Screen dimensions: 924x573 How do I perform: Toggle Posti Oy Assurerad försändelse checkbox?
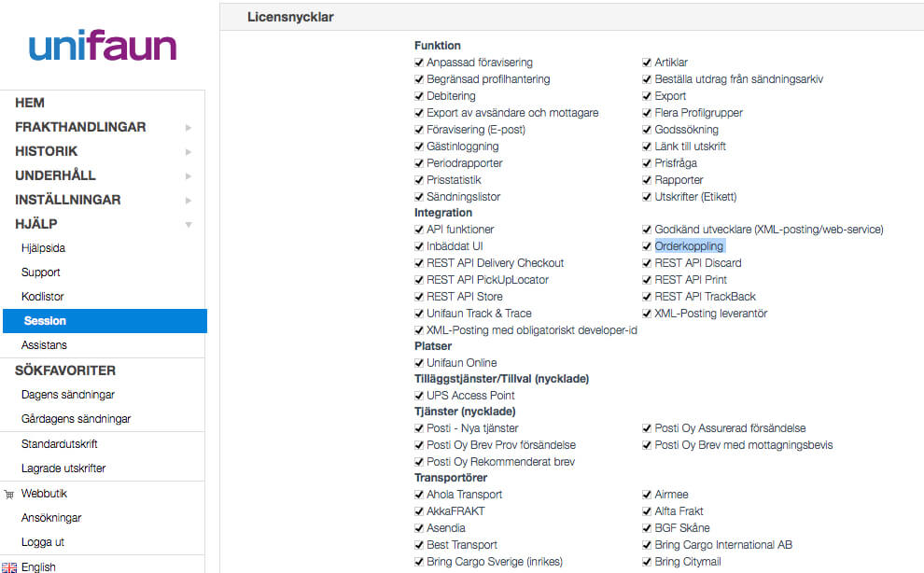point(647,428)
